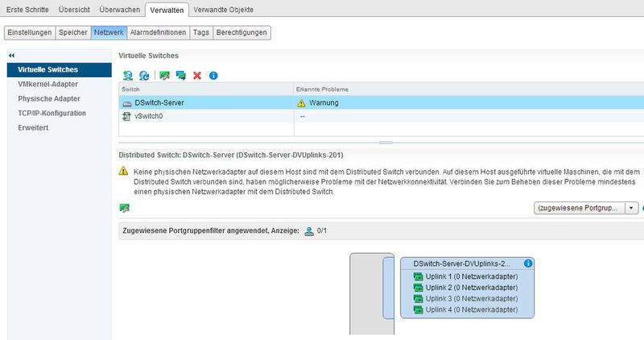644x340 pixels.
Task: Click the red X remove switch icon
Action: click(x=197, y=75)
